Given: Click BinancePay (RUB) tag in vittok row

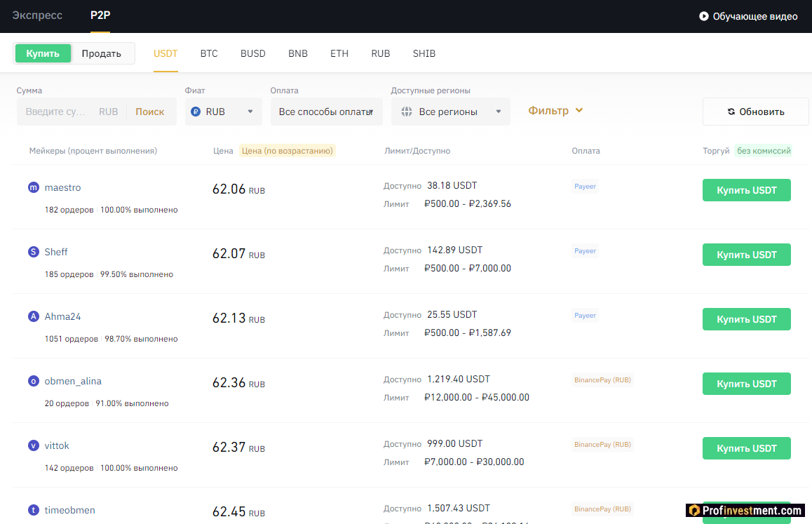Looking at the screenshot, I should (x=602, y=445).
